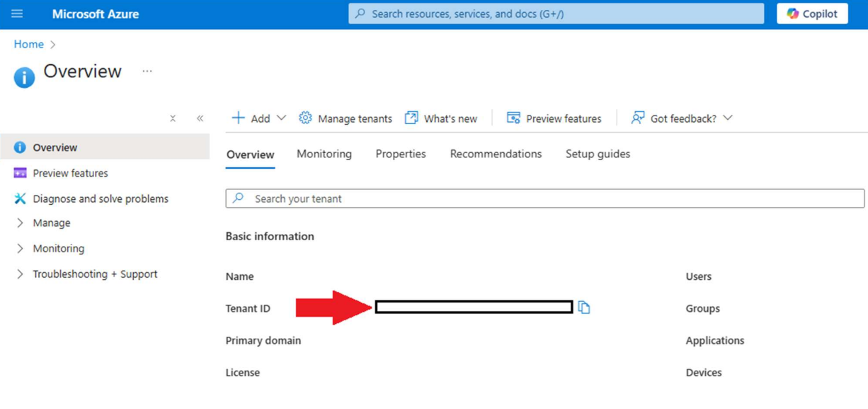This screenshot has height=409, width=868.
Task: Select Preview features in the sidebar
Action: [x=70, y=173]
